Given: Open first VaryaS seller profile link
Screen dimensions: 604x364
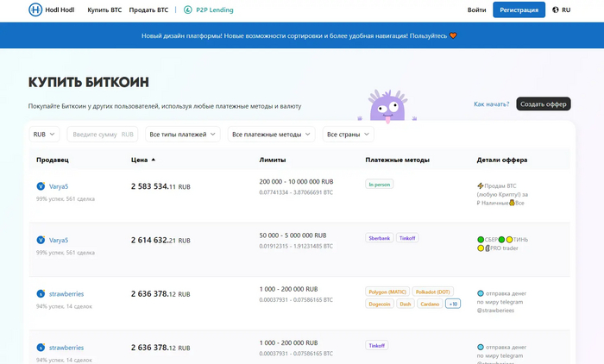Looking at the screenshot, I should tap(59, 186).
